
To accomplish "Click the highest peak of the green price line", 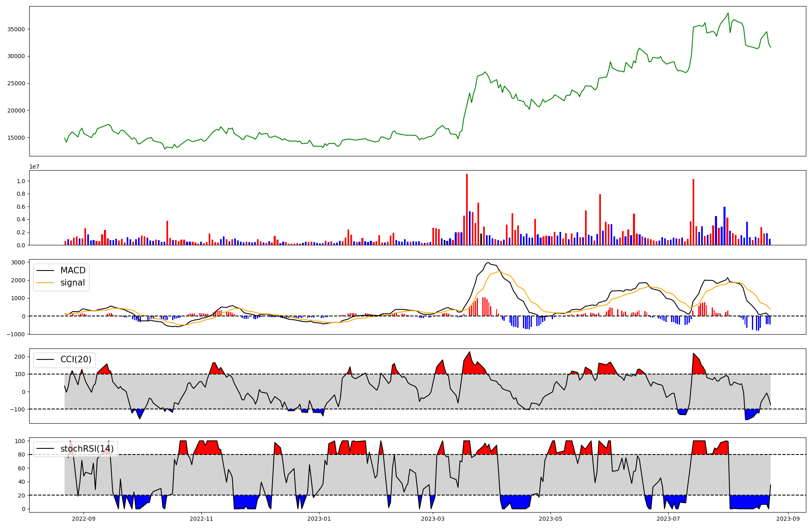I will pos(728,13).
